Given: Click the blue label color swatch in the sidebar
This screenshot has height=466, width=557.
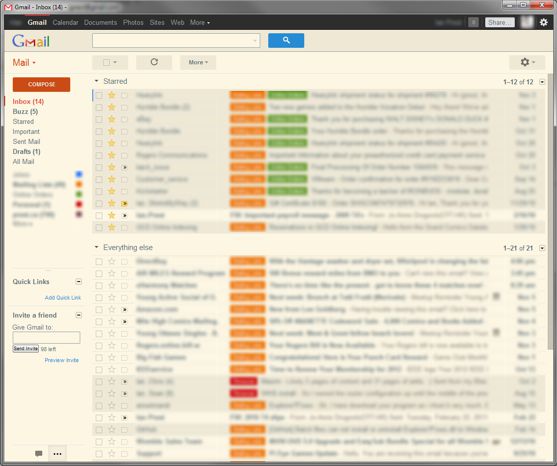Looking at the screenshot, I should [79, 174].
